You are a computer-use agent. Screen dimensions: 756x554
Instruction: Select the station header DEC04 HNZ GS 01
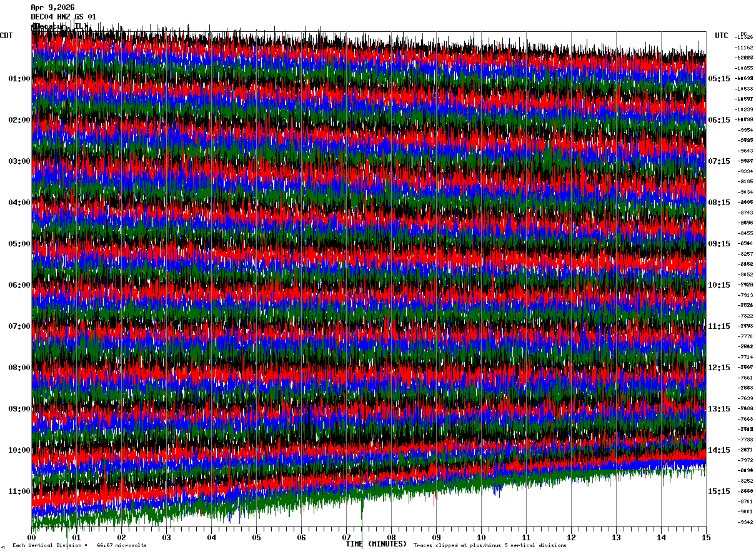(x=63, y=16)
